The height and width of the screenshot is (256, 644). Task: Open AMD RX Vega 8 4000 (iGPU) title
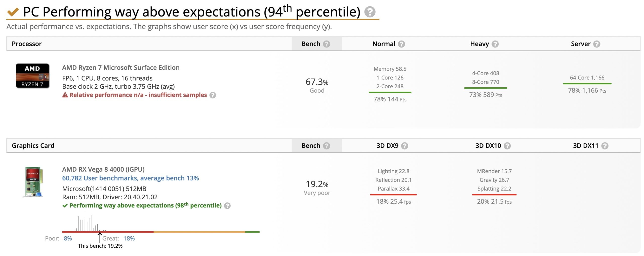point(103,169)
